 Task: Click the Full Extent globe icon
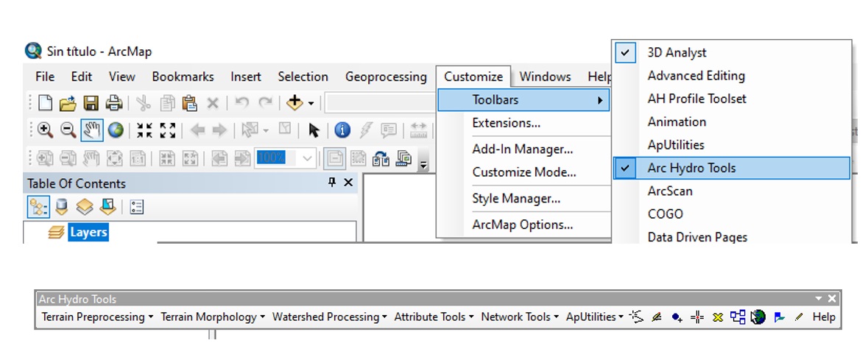click(x=115, y=130)
